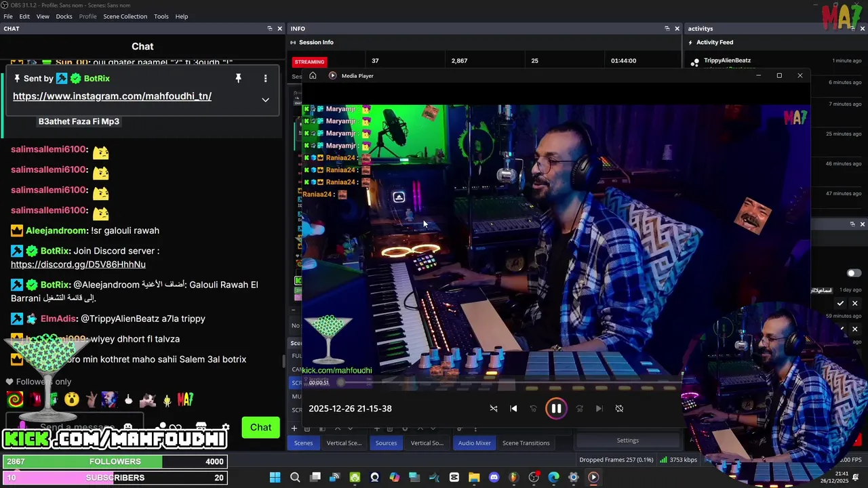Open Windows taskbar Search

pyautogui.click(x=295, y=478)
